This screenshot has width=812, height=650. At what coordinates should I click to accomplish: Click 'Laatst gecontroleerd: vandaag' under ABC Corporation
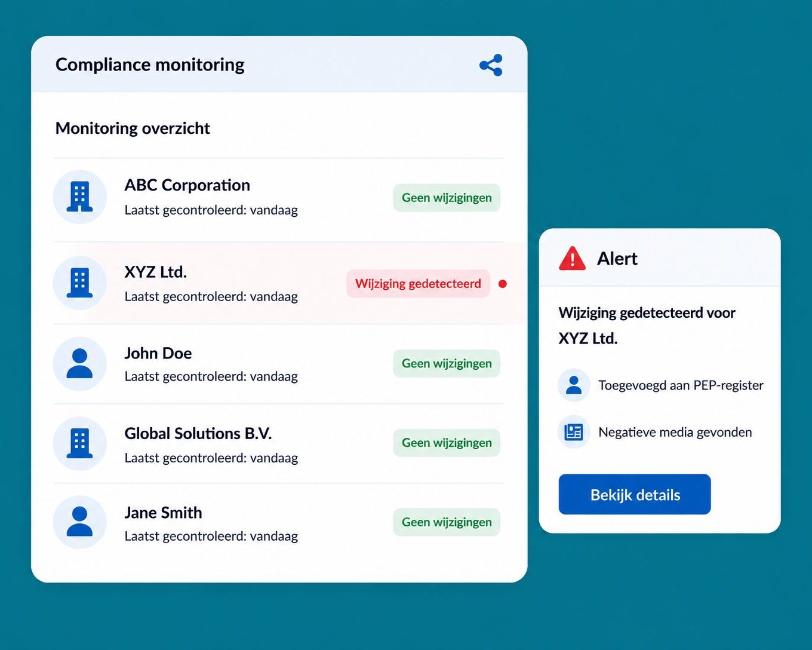point(211,210)
